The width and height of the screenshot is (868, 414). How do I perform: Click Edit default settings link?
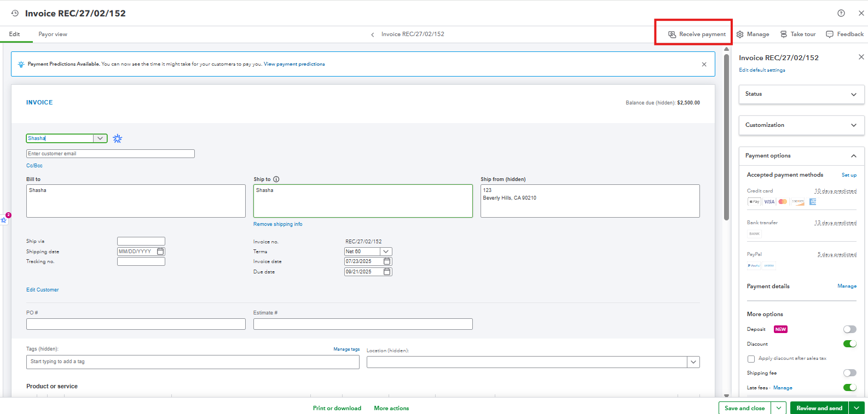pyautogui.click(x=762, y=70)
